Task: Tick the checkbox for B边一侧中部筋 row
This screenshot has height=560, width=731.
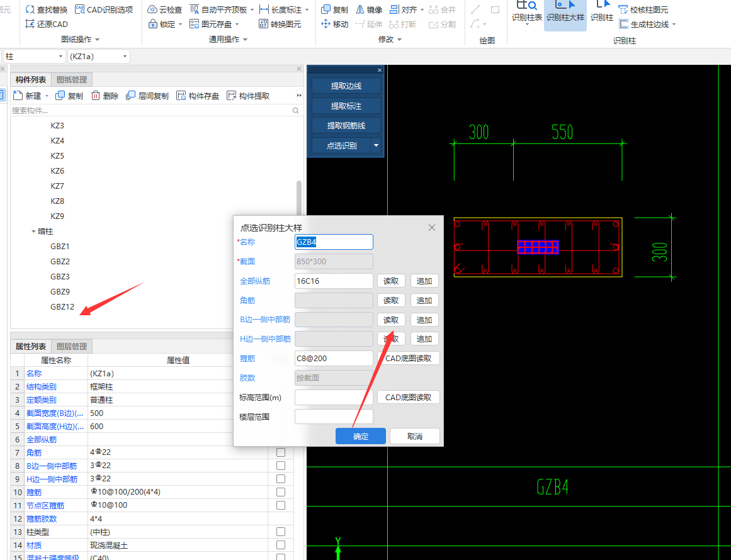Action: [x=281, y=466]
